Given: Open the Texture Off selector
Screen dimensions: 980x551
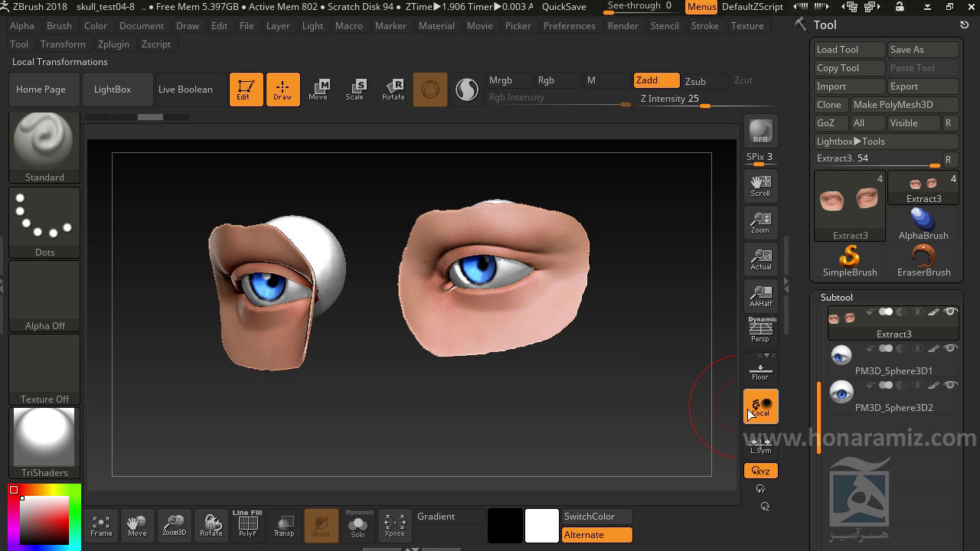Looking at the screenshot, I should coord(44,370).
